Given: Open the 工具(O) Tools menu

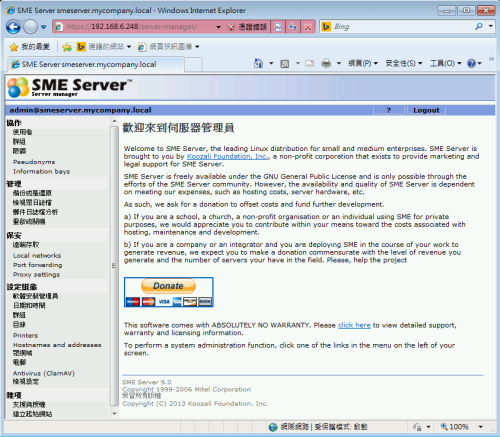Looking at the screenshot, I should (446, 63).
